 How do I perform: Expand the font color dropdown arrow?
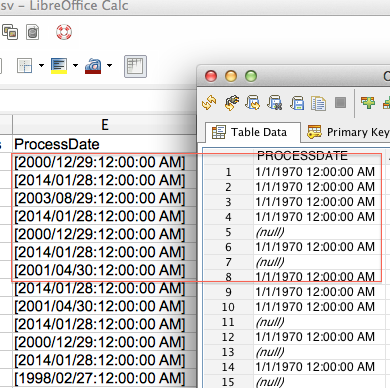point(109,65)
